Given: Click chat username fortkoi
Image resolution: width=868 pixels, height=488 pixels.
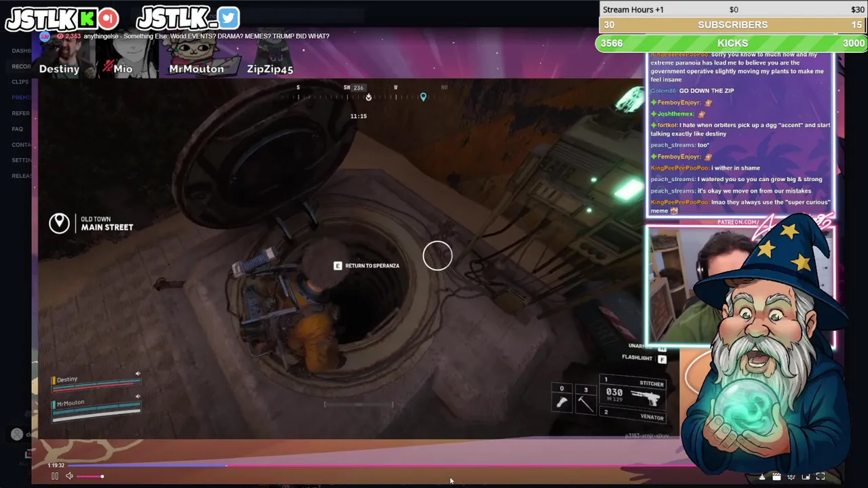Looking at the screenshot, I should [x=667, y=125].
